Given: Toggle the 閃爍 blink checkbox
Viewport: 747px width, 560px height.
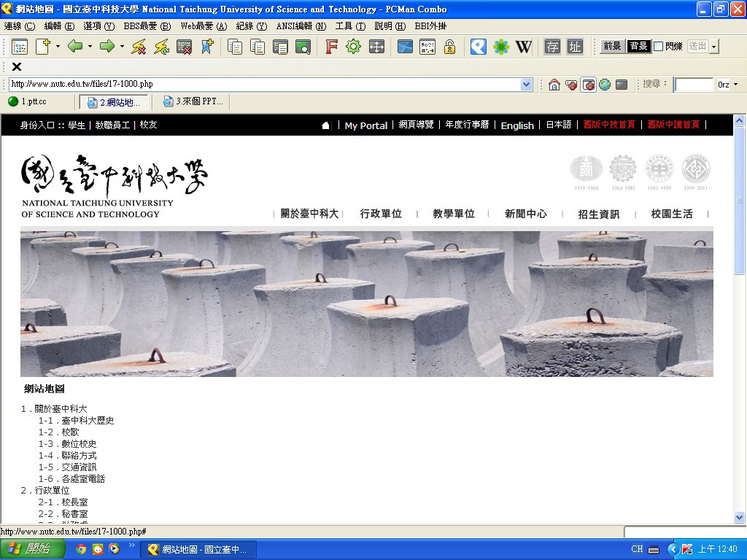Looking at the screenshot, I should pos(659,46).
